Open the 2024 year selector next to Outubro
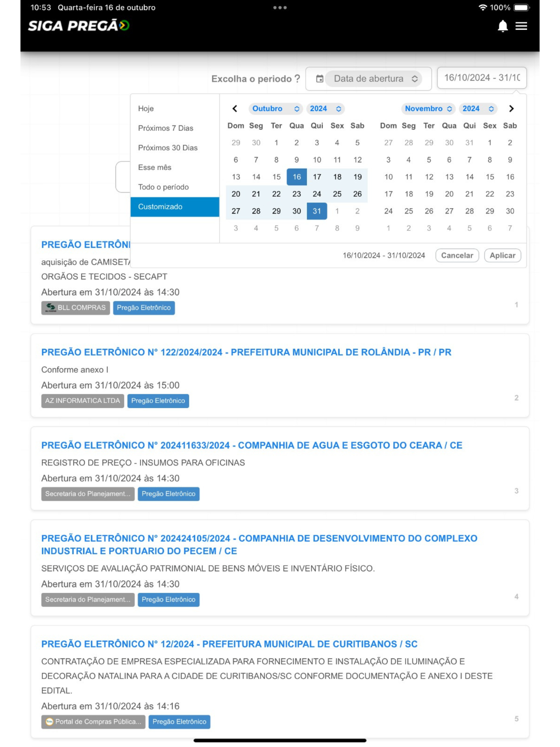 [325, 109]
